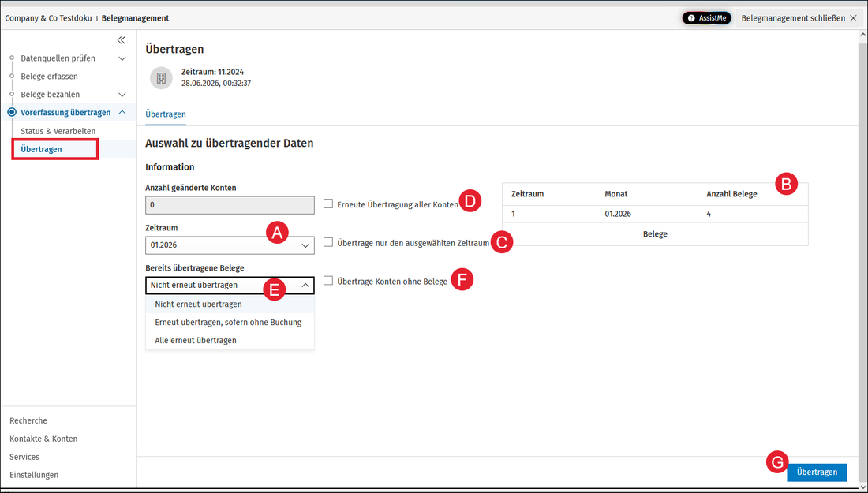Click the Anzahl Belege value 4
Viewport: 868px width, 493px height.
tap(709, 214)
